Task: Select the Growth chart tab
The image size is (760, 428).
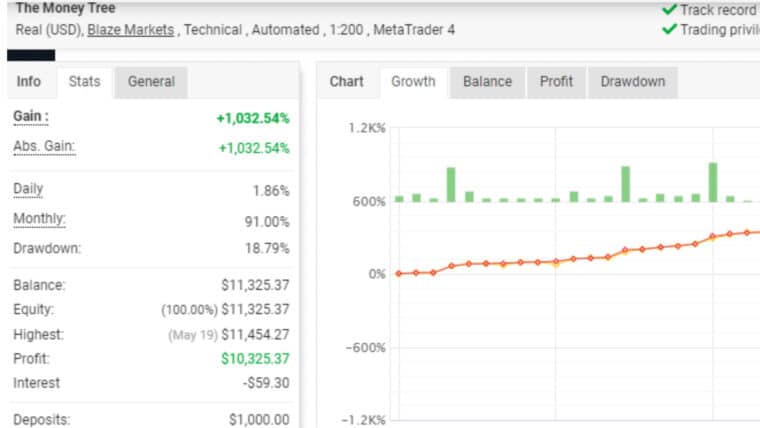Action: 413,81
